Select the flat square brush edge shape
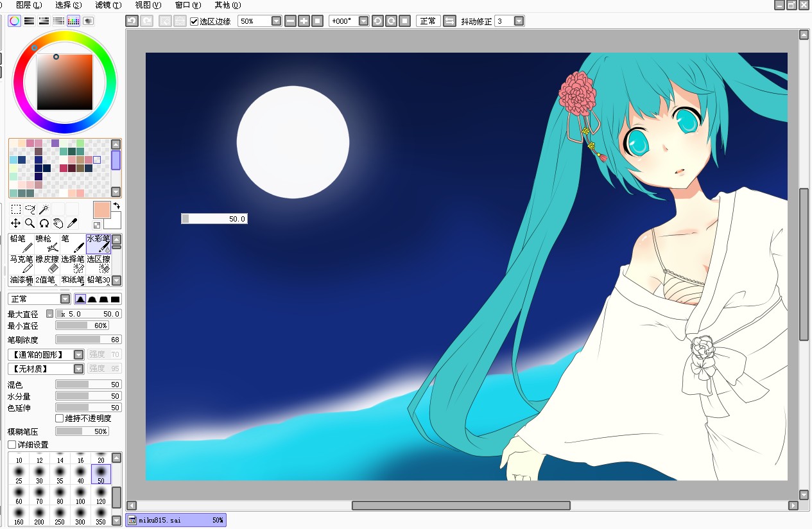This screenshot has height=529, width=812. click(x=116, y=299)
